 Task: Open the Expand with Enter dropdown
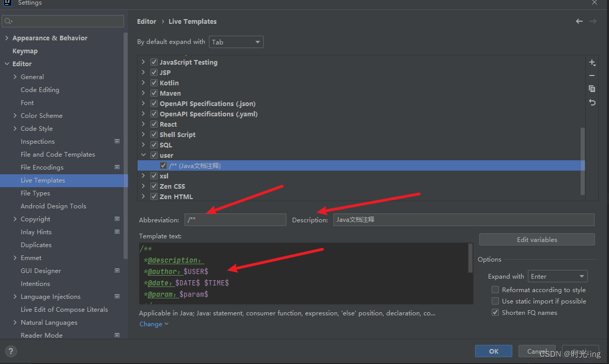(x=557, y=276)
